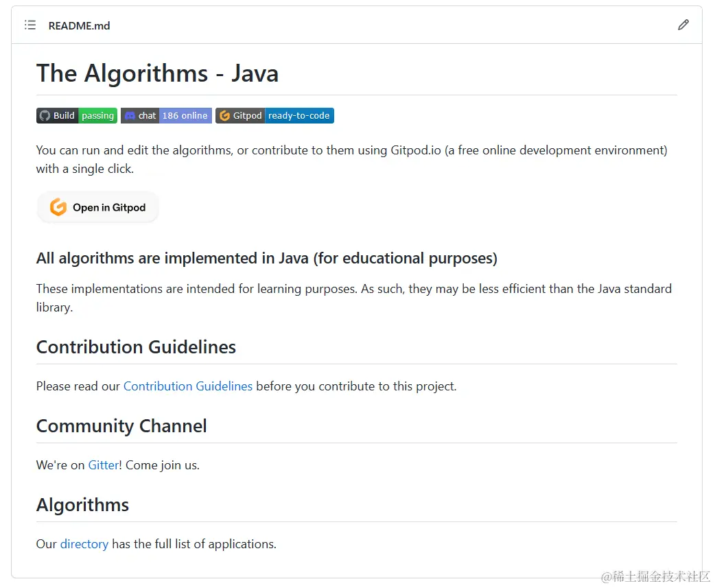The width and height of the screenshot is (715, 588).
Task: Click the GitHub logo on Build badge
Action: [x=45, y=116]
